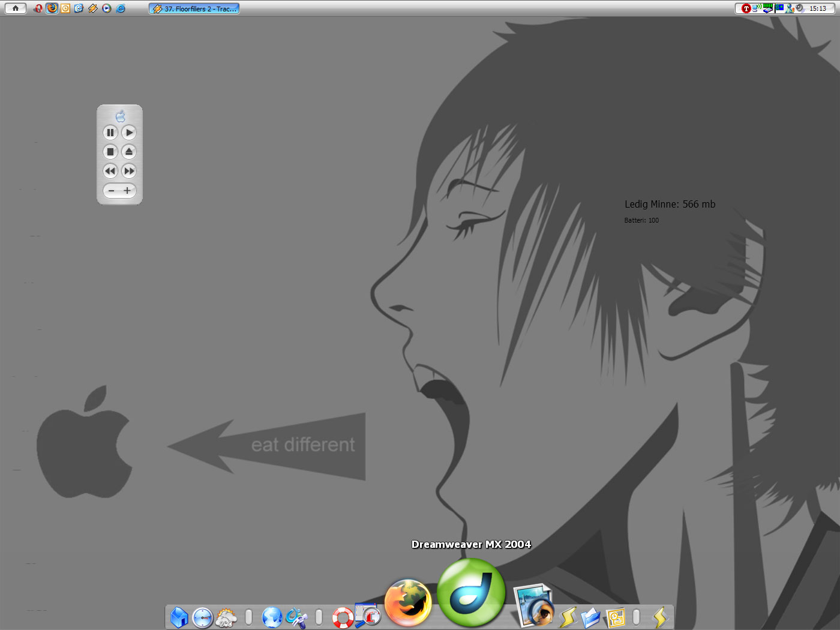Open the image viewer eye icon in dock
The image size is (840, 630).
(533, 605)
